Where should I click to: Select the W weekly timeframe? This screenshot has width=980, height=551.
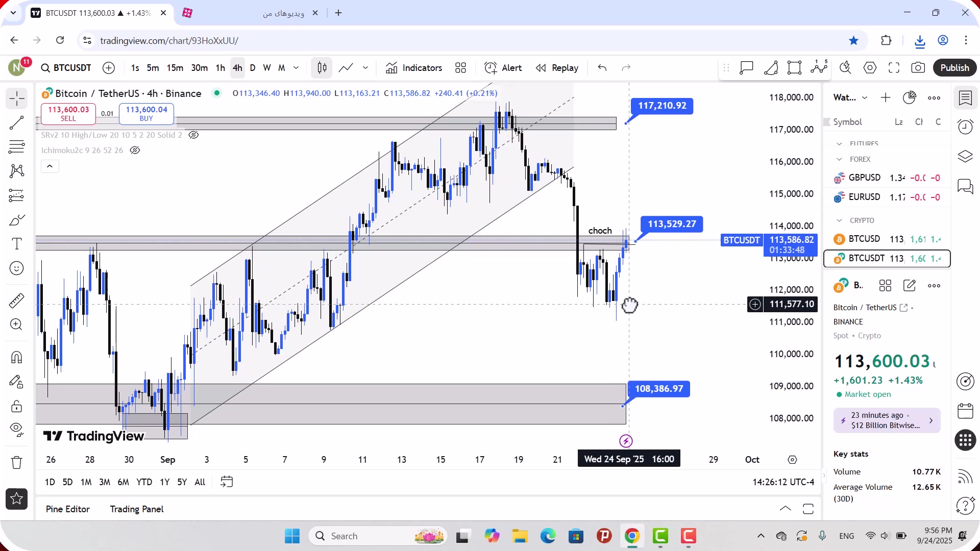point(266,68)
